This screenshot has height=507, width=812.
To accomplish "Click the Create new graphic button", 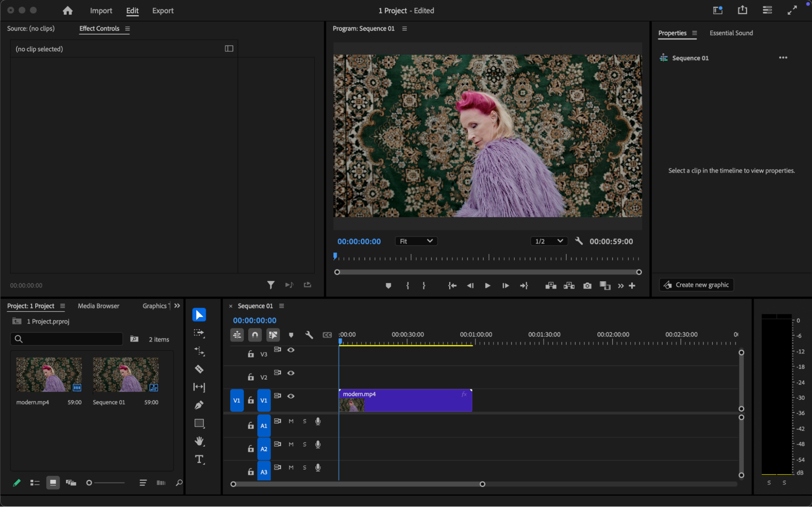I will click(696, 285).
